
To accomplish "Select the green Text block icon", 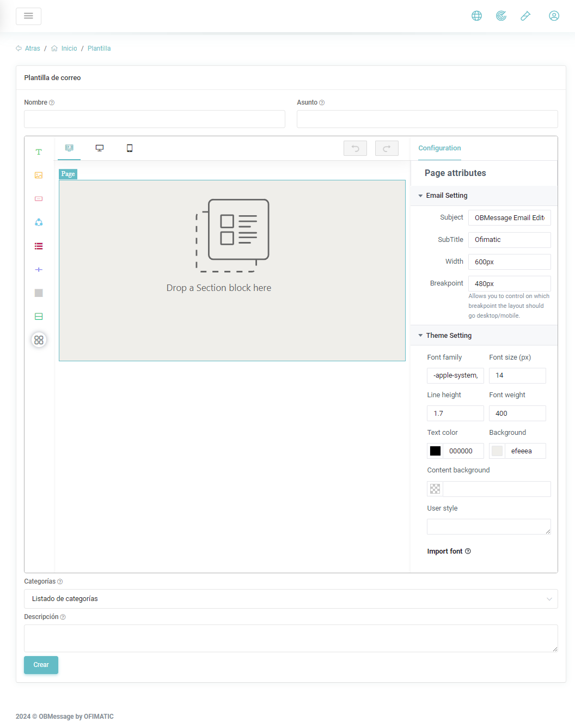I will [39, 152].
